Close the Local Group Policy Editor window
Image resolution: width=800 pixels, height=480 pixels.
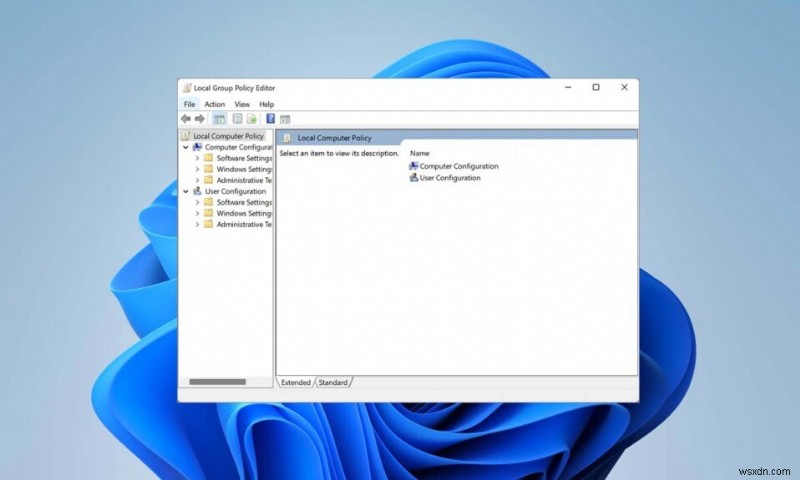pyautogui.click(x=624, y=87)
